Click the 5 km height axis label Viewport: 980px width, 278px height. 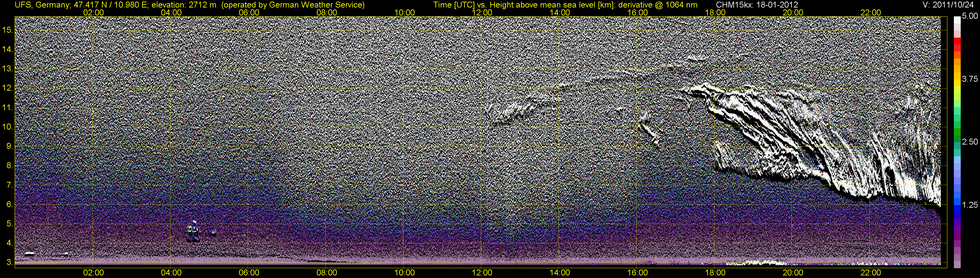click(x=9, y=224)
